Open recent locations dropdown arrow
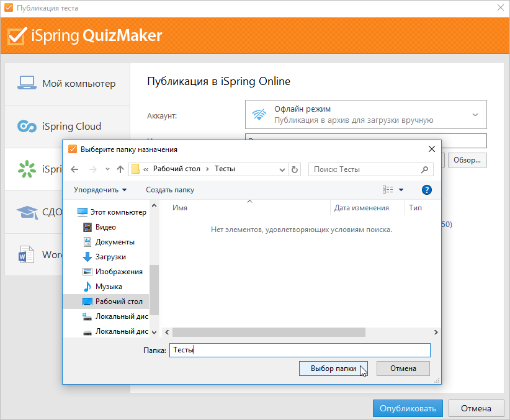Image resolution: width=510 pixels, height=420 pixels. point(108,169)
